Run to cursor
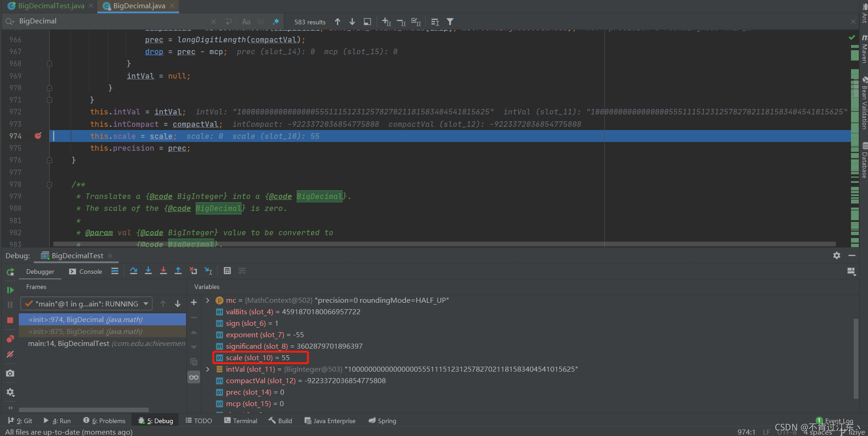 [x=209, y=271]
